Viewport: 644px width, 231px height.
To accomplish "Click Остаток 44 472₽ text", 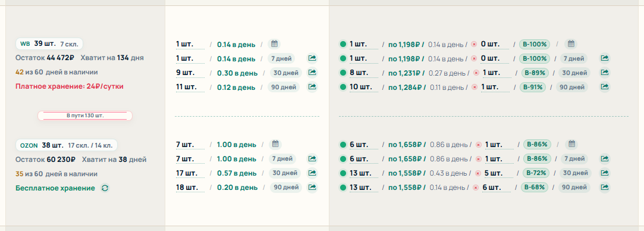I will (45, 58).
